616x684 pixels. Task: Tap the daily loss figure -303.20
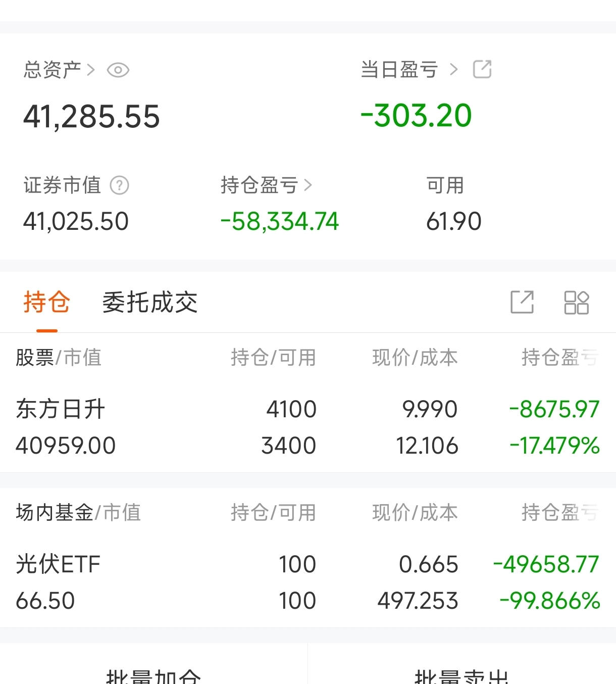click(416, 116)
